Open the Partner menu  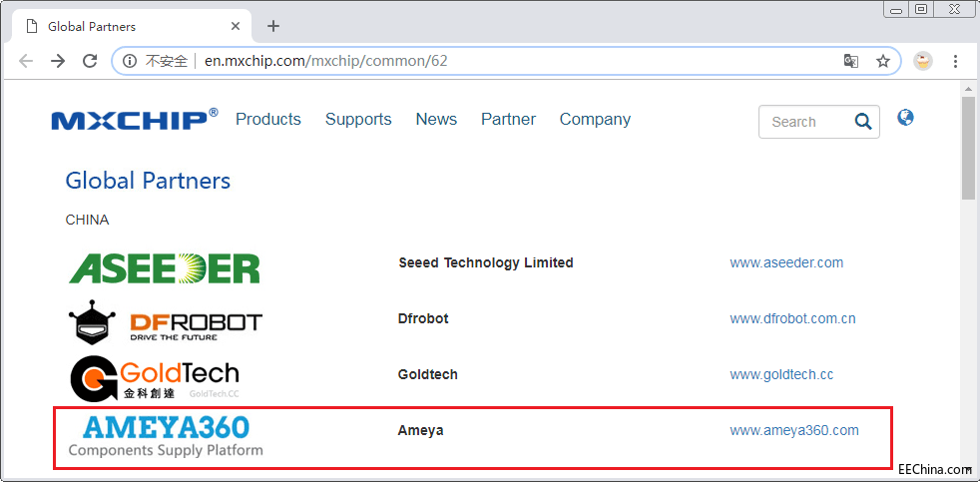coord(508,119)
